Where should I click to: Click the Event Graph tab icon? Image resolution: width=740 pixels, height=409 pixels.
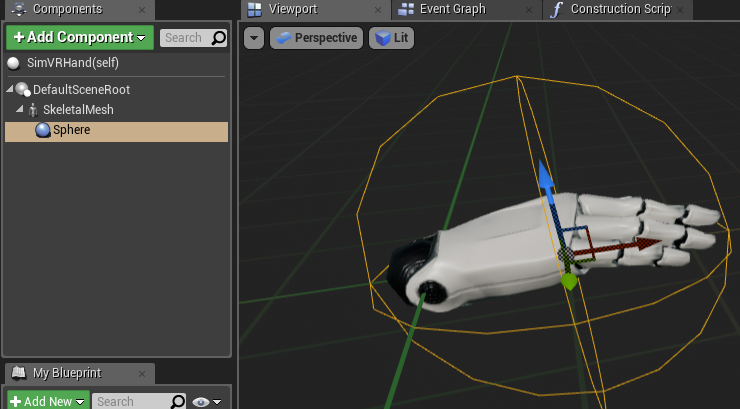pos(406,9)
